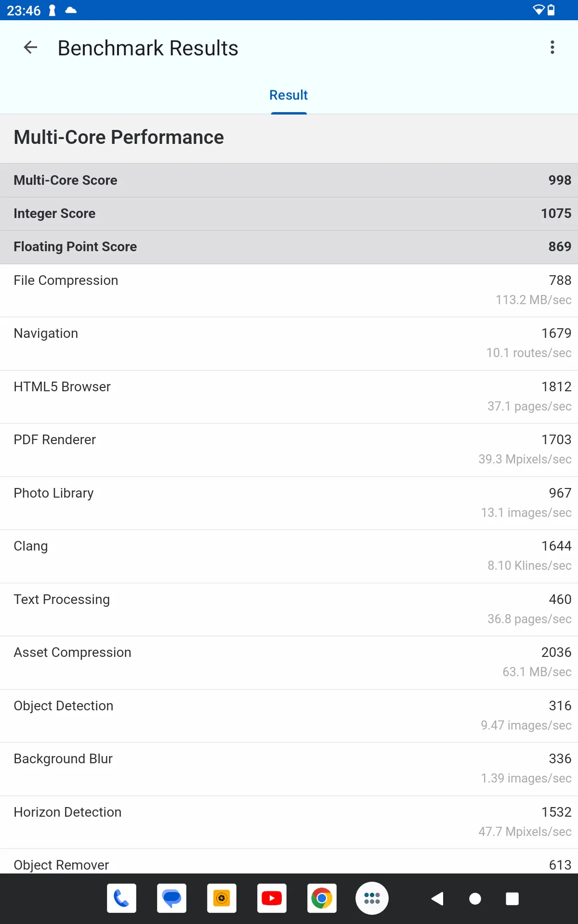
Task: Tap the Android home circle button
Action: coord(475,898)
